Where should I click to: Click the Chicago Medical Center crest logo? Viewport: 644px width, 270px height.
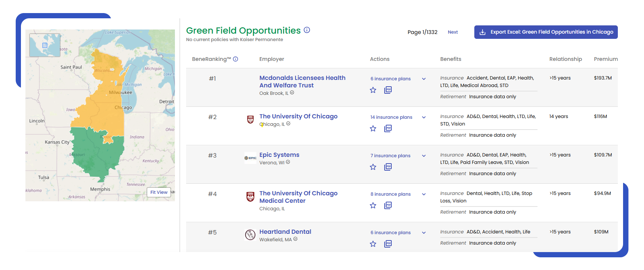pos(250,196)
